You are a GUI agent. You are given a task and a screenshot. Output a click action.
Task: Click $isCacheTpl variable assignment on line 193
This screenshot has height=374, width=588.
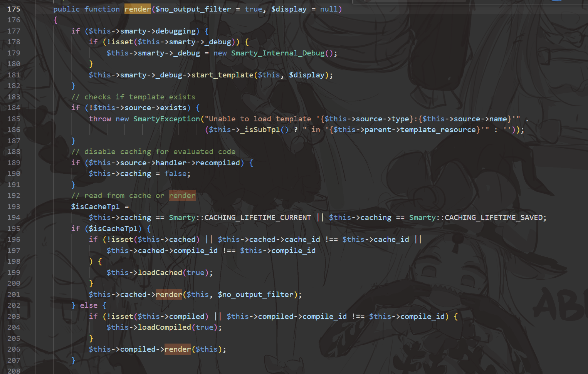coord(95,206)
